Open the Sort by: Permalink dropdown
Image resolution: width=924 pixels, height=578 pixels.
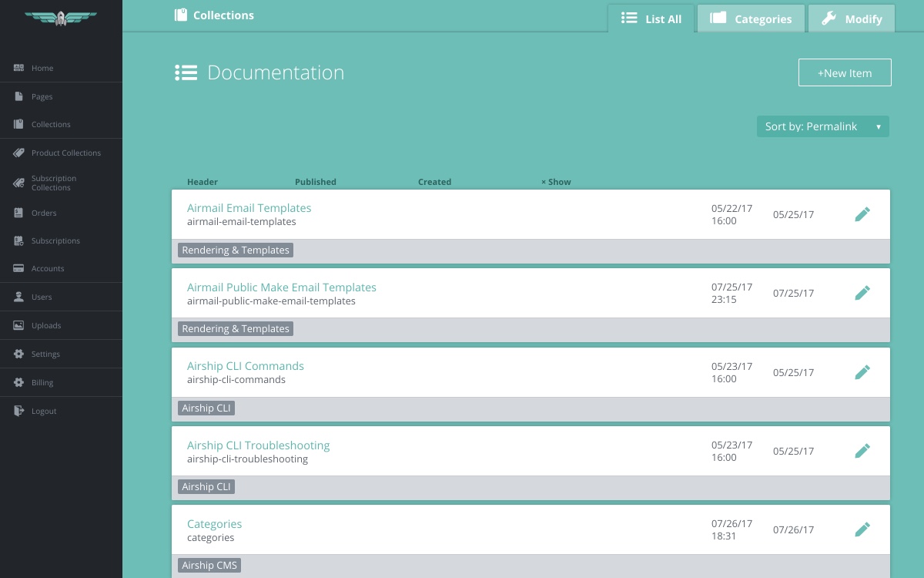pos(822,126)
